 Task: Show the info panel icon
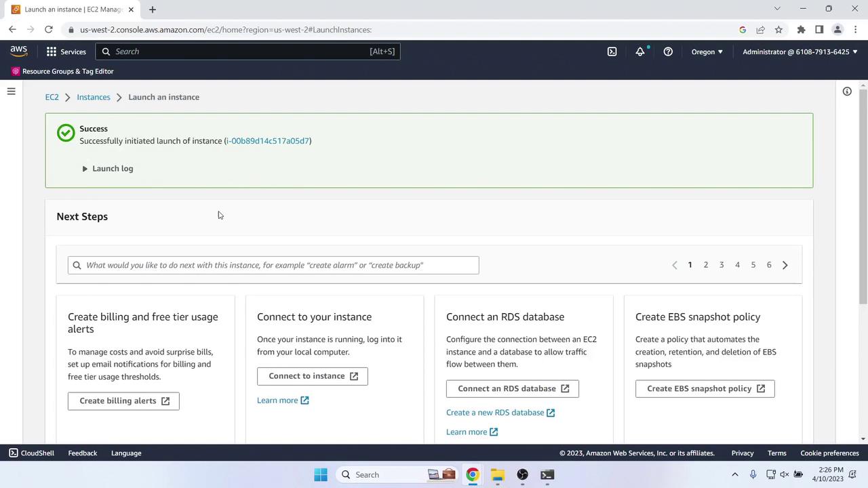tap(847, 91)
